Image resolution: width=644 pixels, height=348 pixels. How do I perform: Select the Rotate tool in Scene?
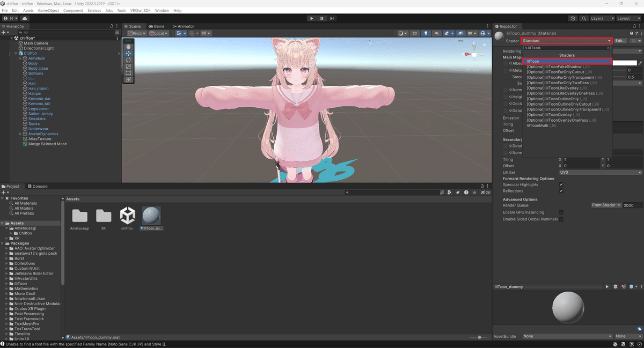(x=128, y=60)
